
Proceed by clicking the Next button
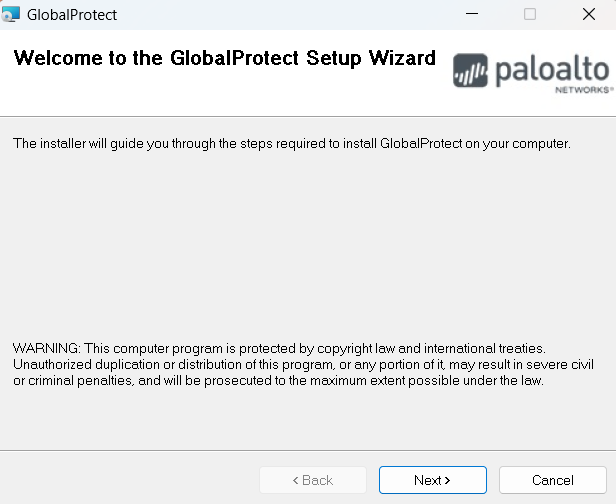coord(432,480)
